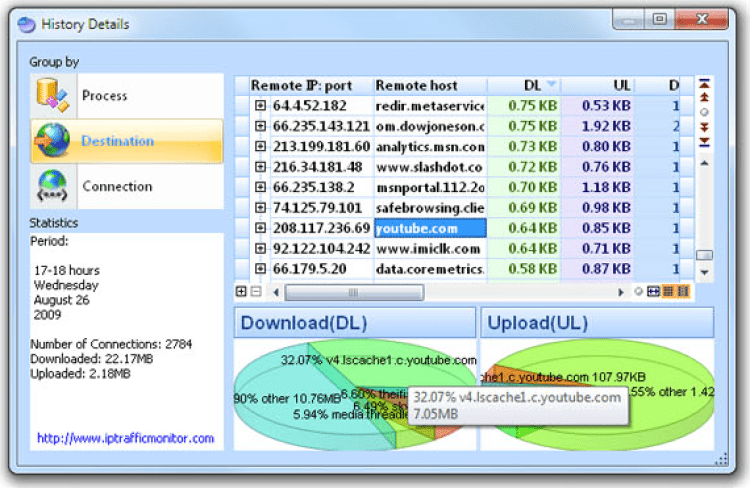Click the orange grid view icon
Image resolution: width=750 pixels, height=488 pixels.
tap(668, 291)
